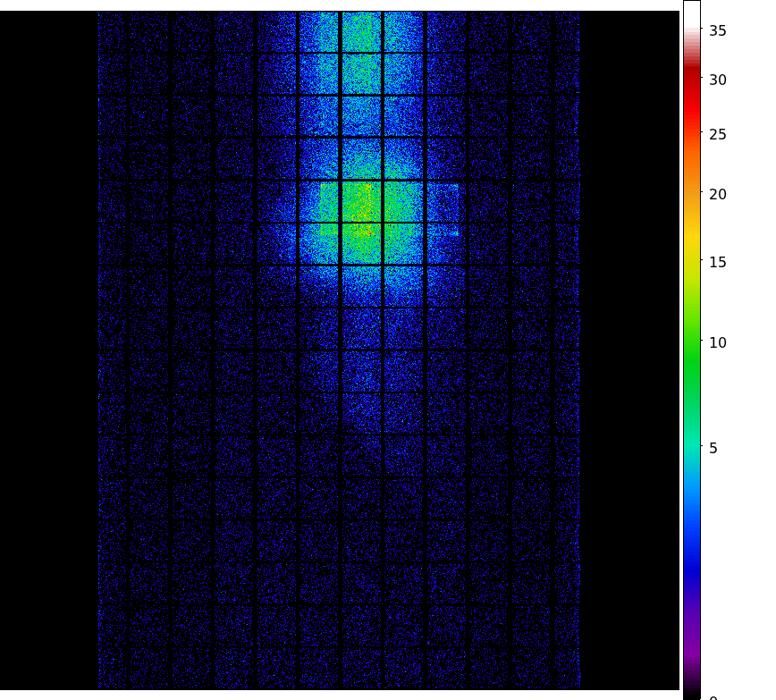The height and width of the screenshot is (700, 776).
Task: Click the colorbar tick label 20
Action: pos(718,194)
